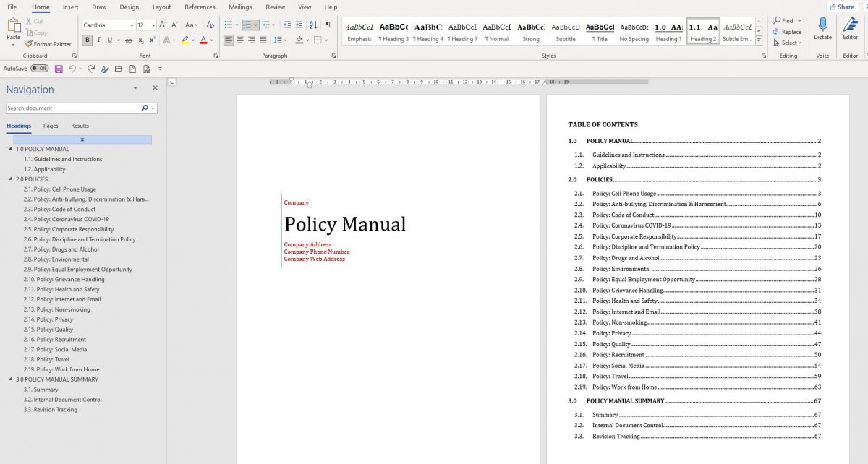
Task: Increase font size with Grow Font
Action: point(163,25)
